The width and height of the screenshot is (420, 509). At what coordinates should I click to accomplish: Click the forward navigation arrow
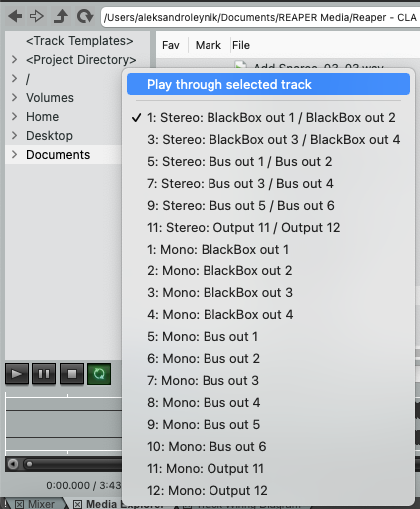pyautogui.click(x=37, y=16)
